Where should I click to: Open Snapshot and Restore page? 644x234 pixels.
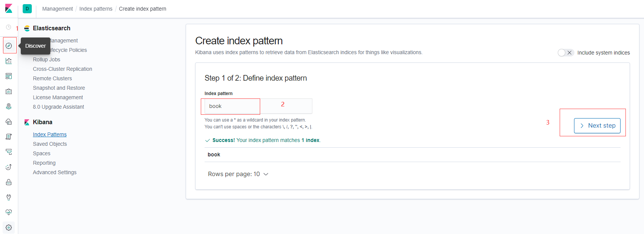(59, 88)
